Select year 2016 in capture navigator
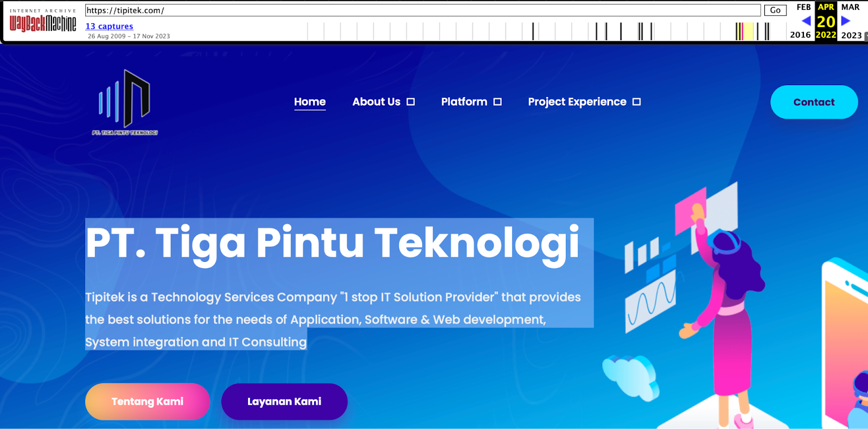 click(800, 35)
